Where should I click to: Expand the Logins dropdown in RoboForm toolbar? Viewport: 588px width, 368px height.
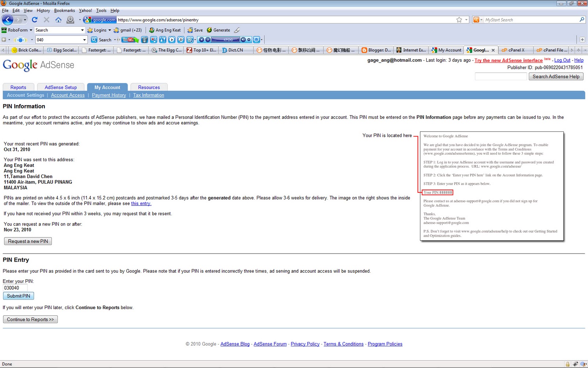(x=109, y=30)
